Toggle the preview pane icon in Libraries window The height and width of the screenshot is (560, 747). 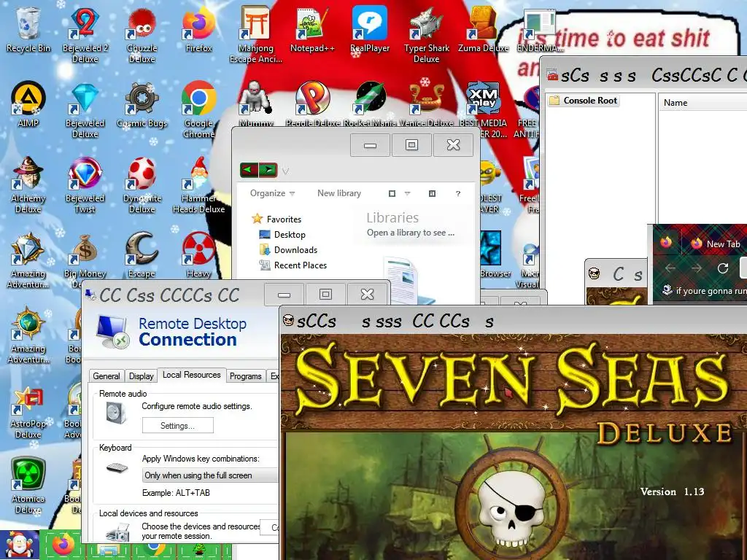(x=432, y=193)
